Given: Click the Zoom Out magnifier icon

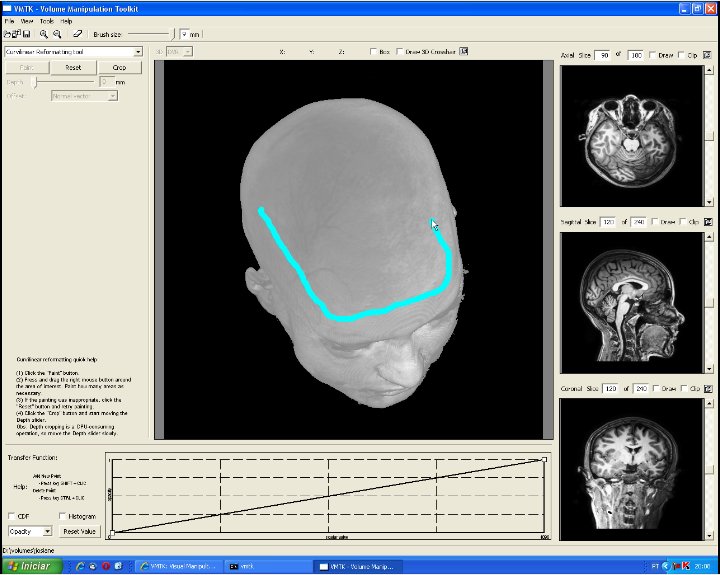Looking at the screenshot, I should pyautogui.click(x=57, y=34).
